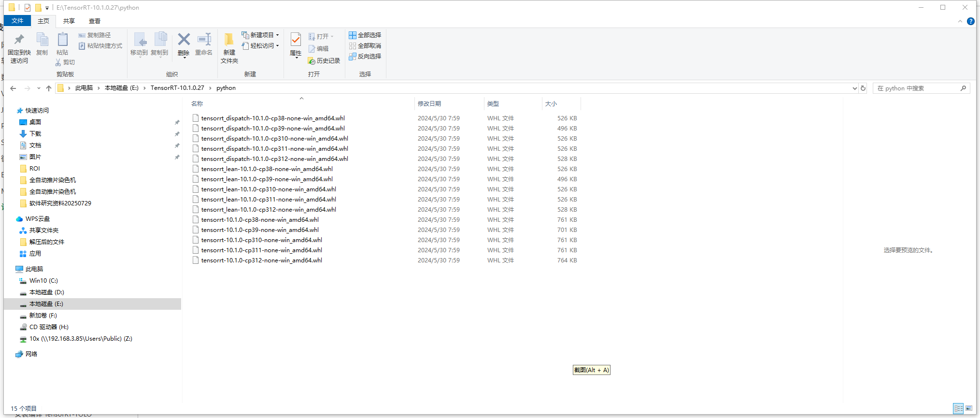Expand the New Item (新建项目) dropdown
Viewport: 980px width, 418px height.
[278, 35]
